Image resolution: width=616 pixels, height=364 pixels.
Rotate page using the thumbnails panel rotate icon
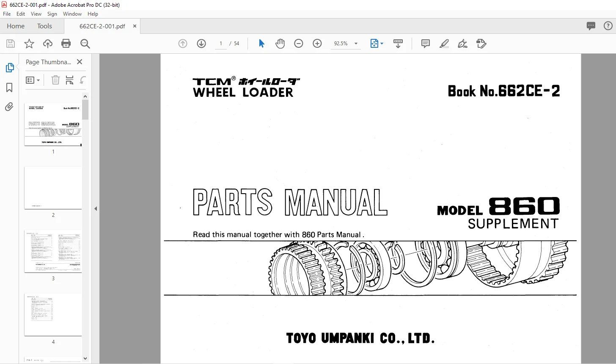pos(83,80)
